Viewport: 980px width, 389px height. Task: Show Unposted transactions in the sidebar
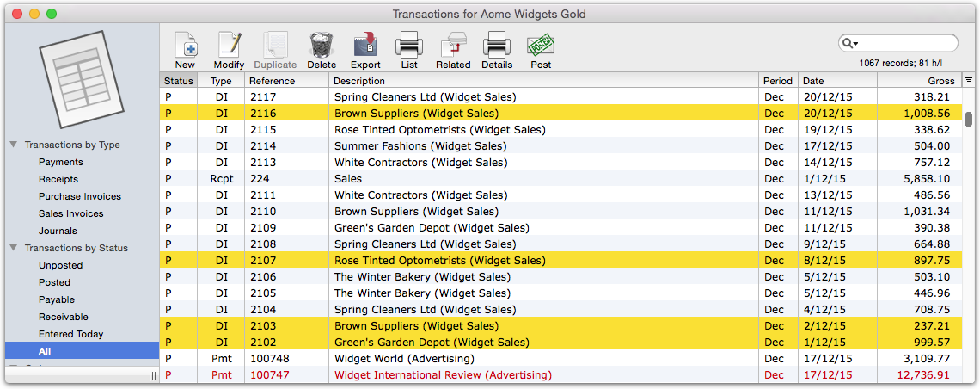(x=60, y=265)
